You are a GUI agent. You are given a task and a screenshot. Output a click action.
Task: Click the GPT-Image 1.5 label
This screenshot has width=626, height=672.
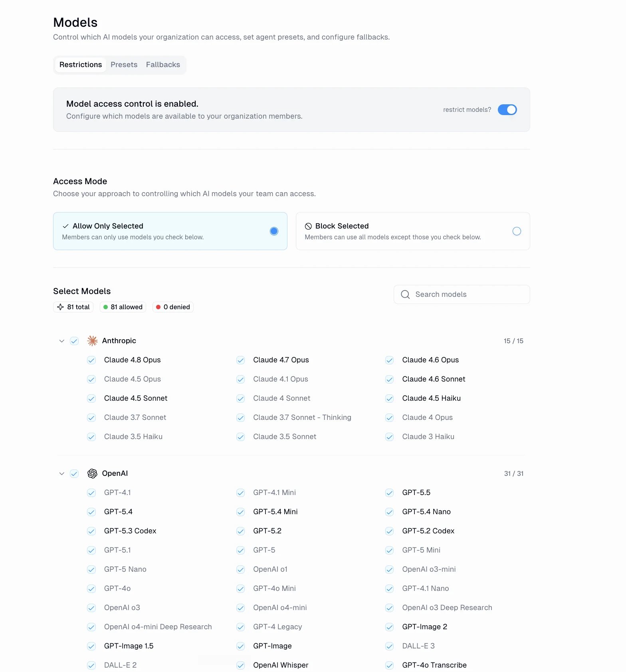pos(129,646)
